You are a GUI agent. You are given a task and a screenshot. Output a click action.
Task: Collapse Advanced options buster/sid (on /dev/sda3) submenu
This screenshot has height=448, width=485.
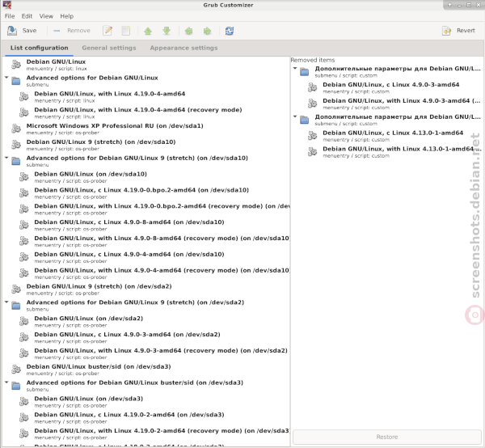click(6, 382)
